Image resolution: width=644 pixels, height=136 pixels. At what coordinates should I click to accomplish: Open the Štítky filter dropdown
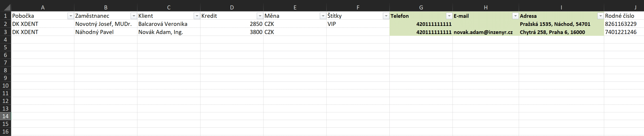[386, 16]
